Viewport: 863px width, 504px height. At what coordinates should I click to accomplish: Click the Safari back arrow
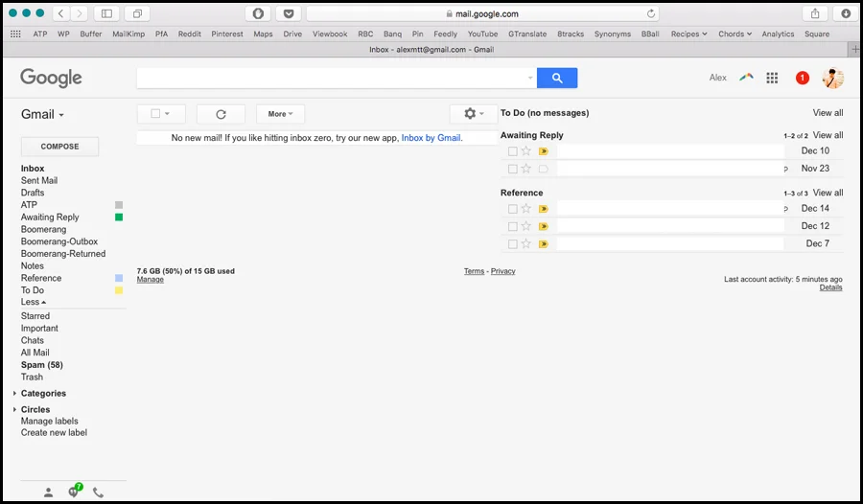[60, 13]
